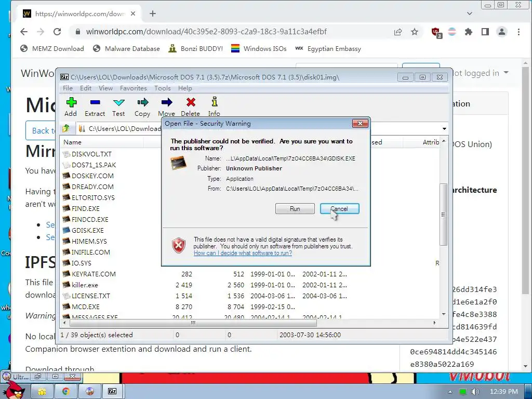Open the View menu in 7-Zip
Image resolution: width=532 pixels, height=399 pixels.
click(105, 88)
